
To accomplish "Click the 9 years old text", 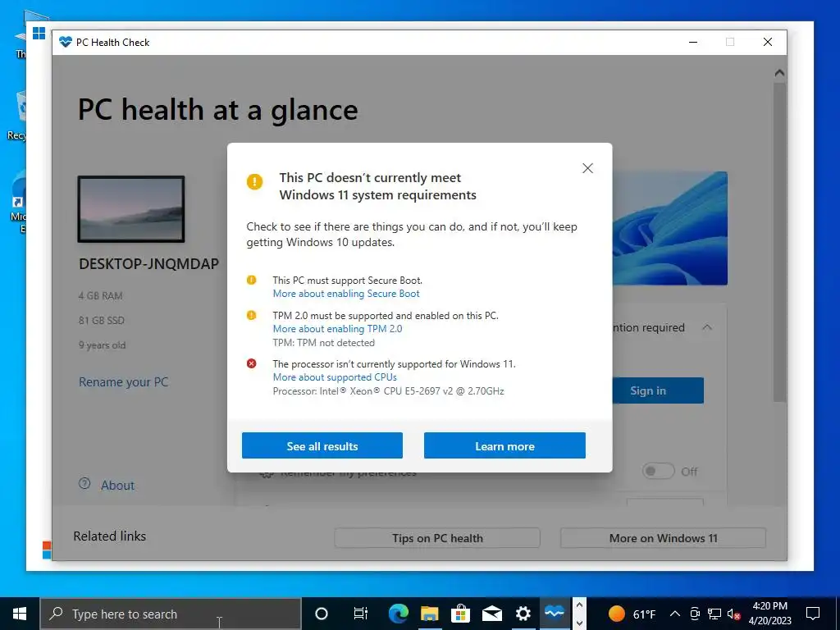I will pos(102,345).
